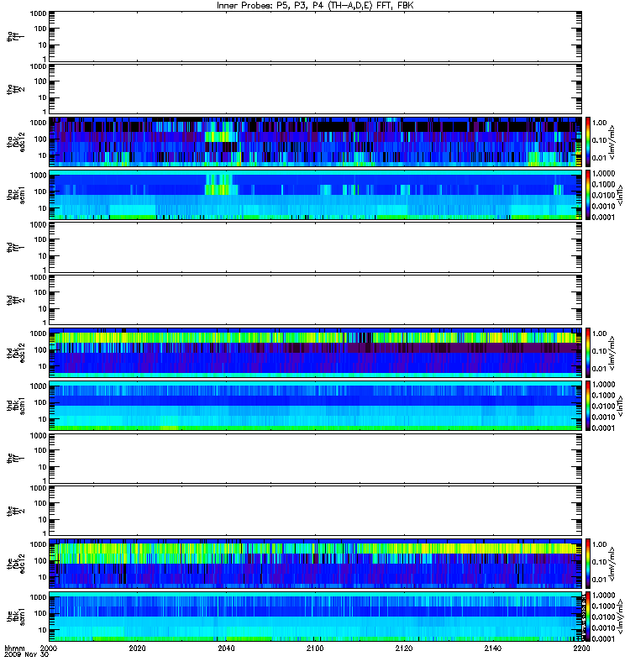Click '0.0100' on the thd scm1 color scale
The image size is (630, 672).
(x=603, y=406)
